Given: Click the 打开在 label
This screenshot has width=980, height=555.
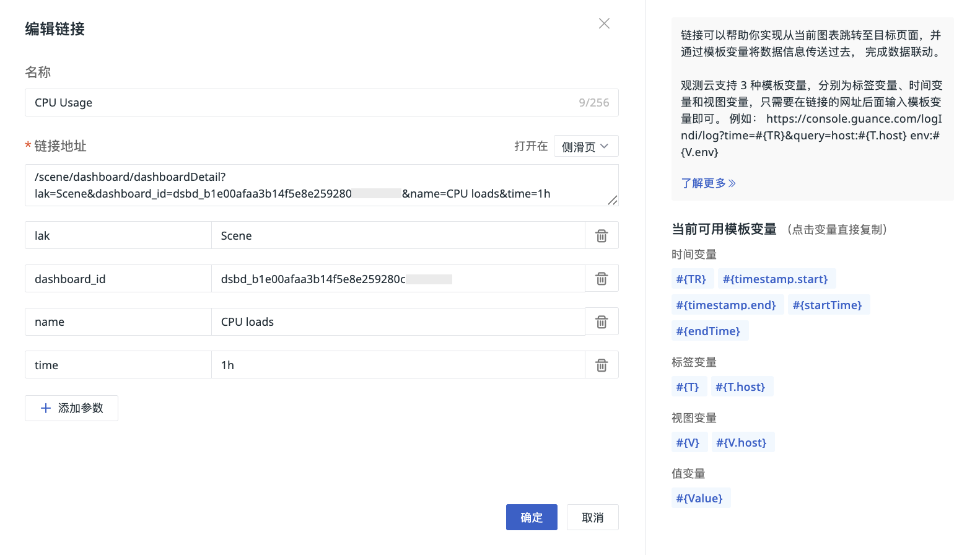Looking at the screenshot, I should (531, 146).
